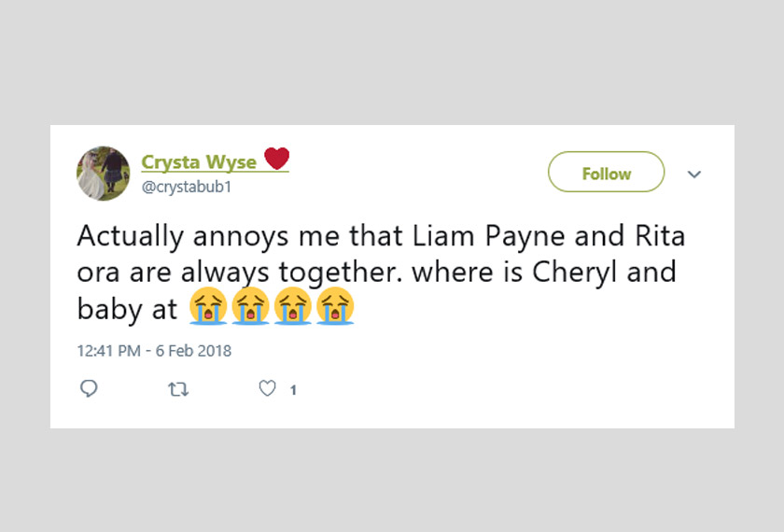Click the third crying face emoji

293,308
